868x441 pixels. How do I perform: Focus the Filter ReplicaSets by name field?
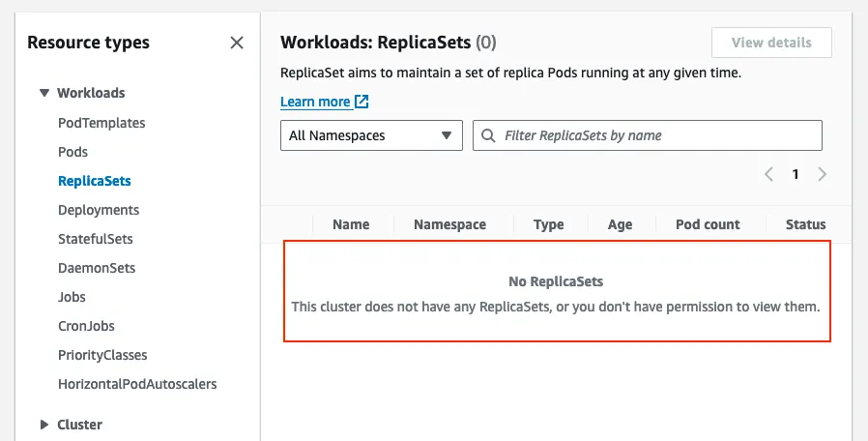click(x=657, y=135)
